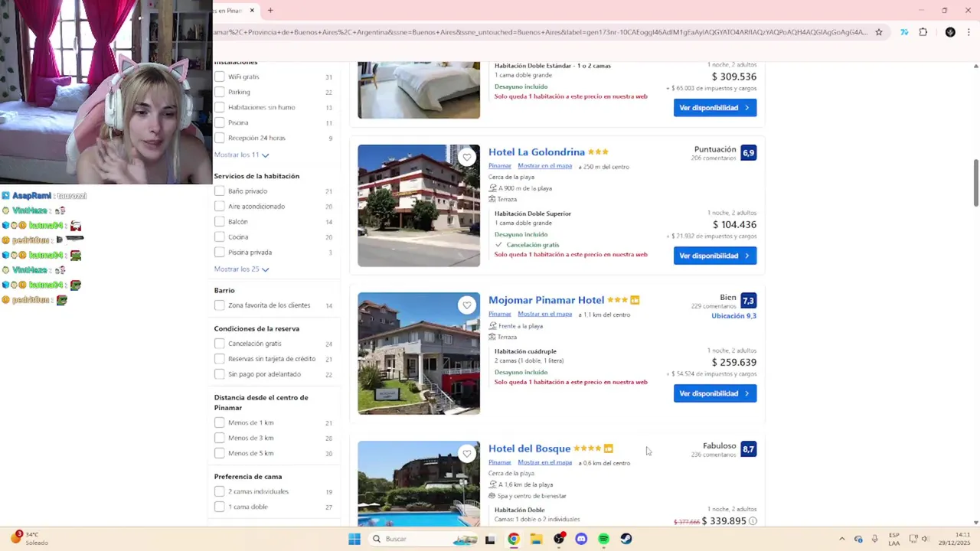Screen dimensions: 980x551
Task: Click the Windows taskbar Buscar search box
Action: click(422, 539)
